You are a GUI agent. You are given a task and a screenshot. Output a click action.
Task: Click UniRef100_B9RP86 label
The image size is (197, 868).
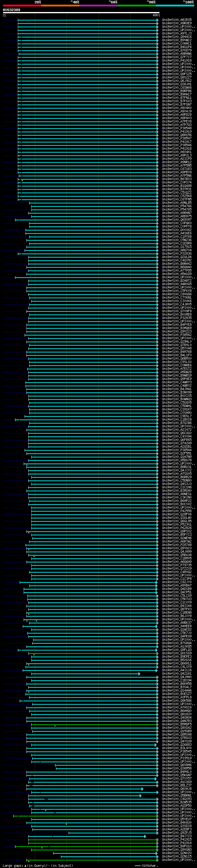[177, 91]
